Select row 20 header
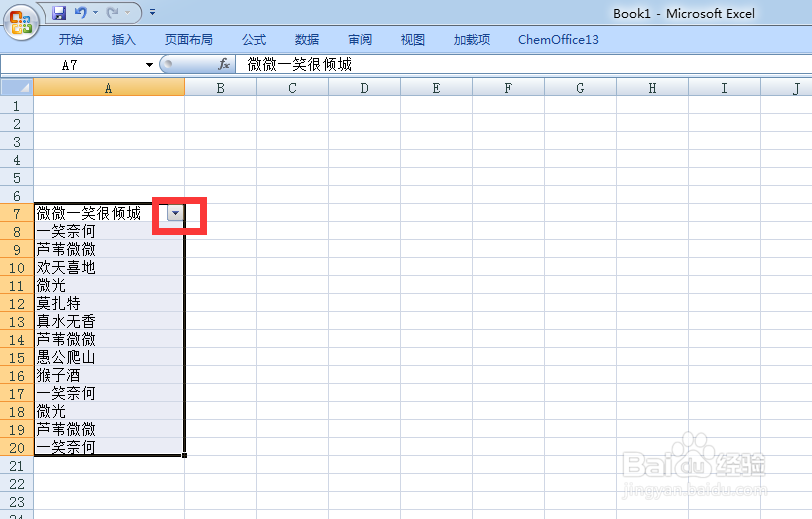The image size is (812, 519). 17,448
